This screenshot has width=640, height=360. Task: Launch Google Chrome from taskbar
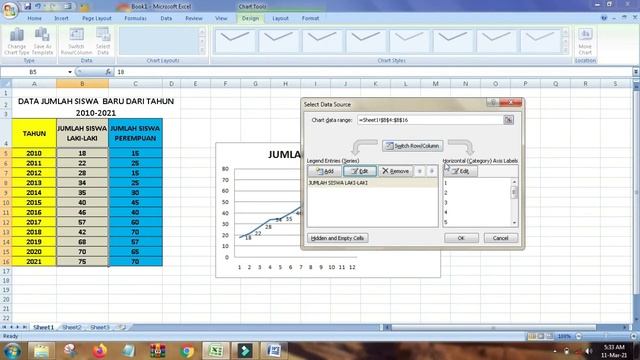pos(187,351)
